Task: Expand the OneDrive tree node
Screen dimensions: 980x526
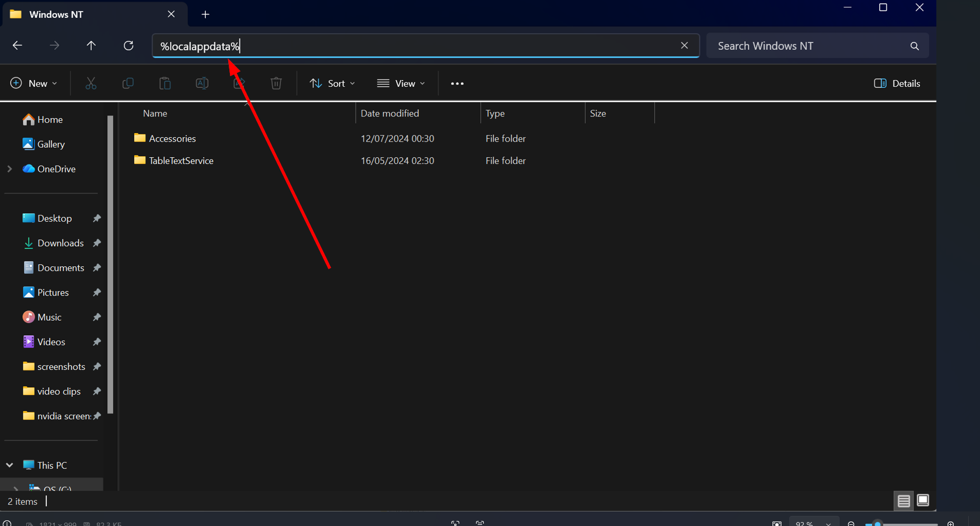Action: pos(10,169)
